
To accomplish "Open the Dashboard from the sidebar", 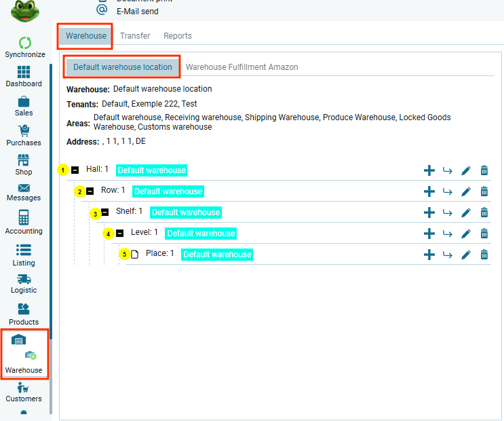I will (24, 73).
